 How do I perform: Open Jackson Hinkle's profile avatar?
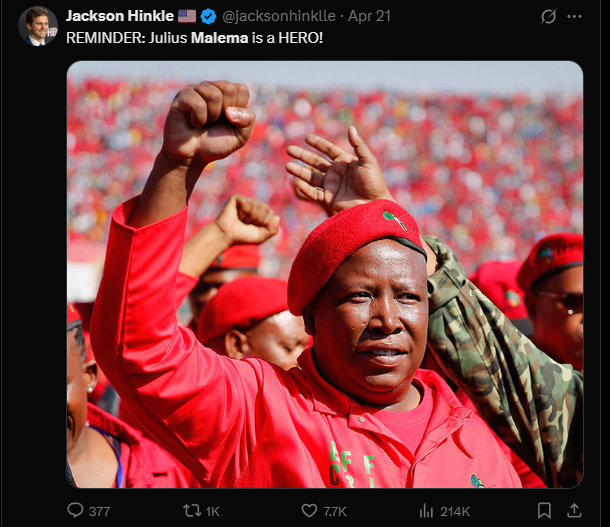[38, 26]
